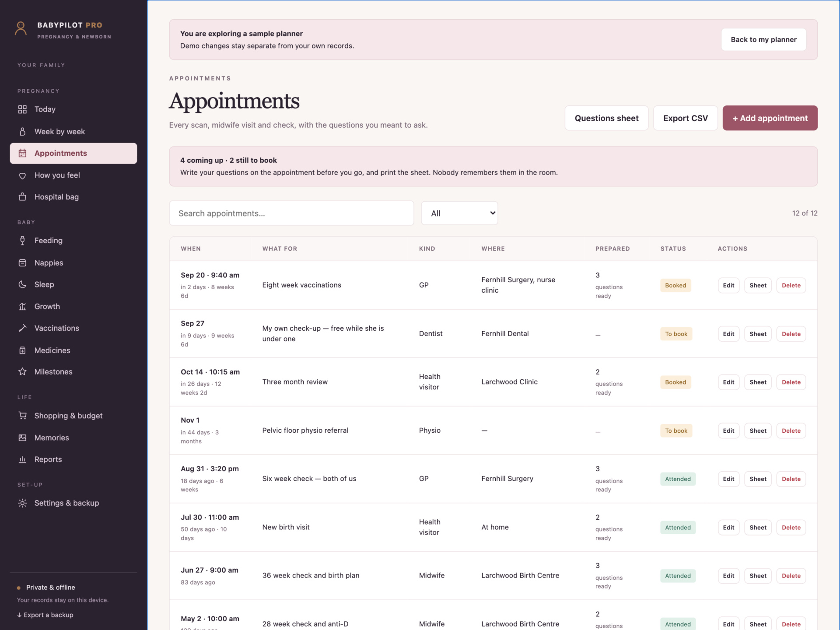Click the Sleep moon icon
The image size is (840, 630).
pos(22,284)
